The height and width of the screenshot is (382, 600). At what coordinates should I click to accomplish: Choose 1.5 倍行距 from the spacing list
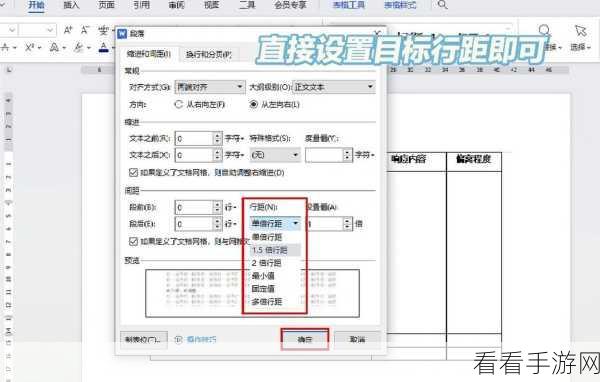(x=275, y=250)
